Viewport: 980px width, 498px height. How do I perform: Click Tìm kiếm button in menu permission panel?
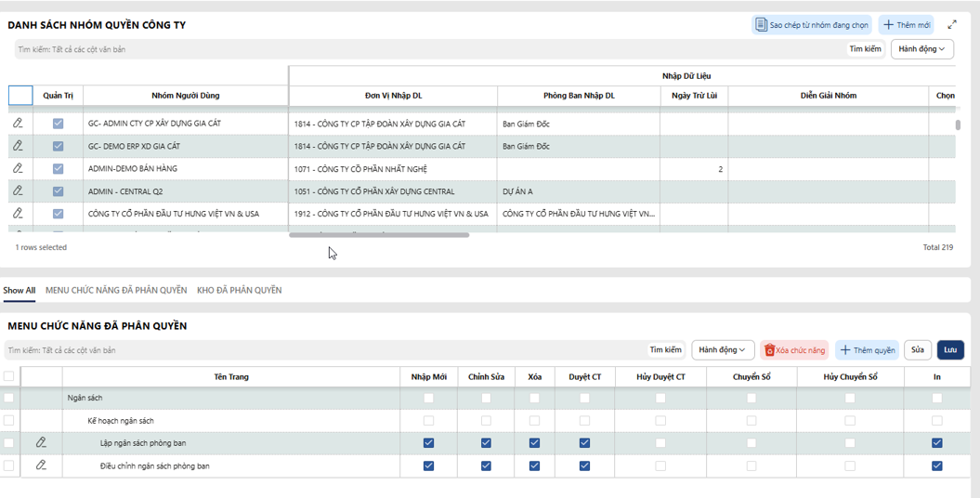click(x=666, y=350)
